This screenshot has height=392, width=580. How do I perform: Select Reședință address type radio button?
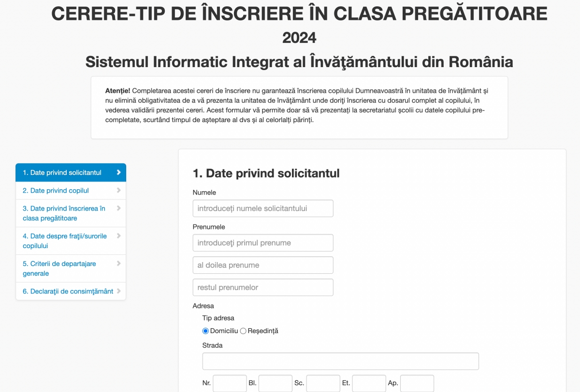coord(243,331)
